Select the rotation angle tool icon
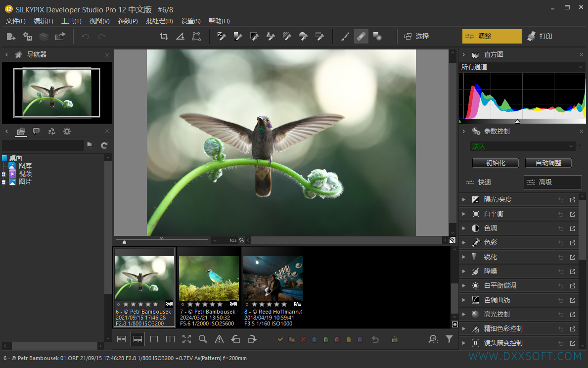Viewport: 588px width, 368px height. click(x=180, y=37)
